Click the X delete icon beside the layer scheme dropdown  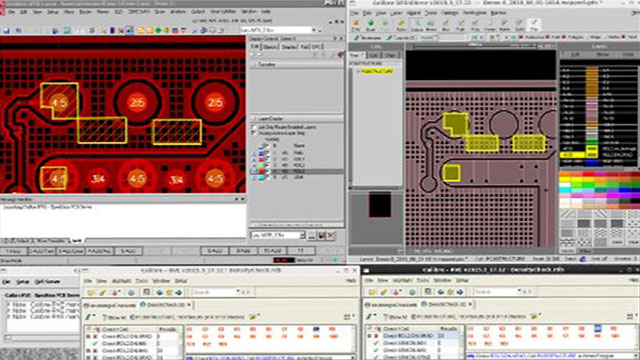[x=331, y=236]
